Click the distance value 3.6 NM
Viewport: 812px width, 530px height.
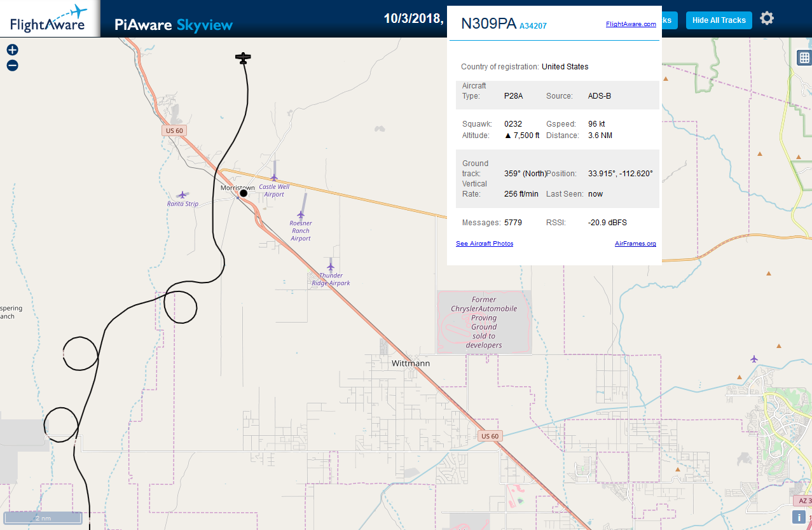tap(600, 136)
